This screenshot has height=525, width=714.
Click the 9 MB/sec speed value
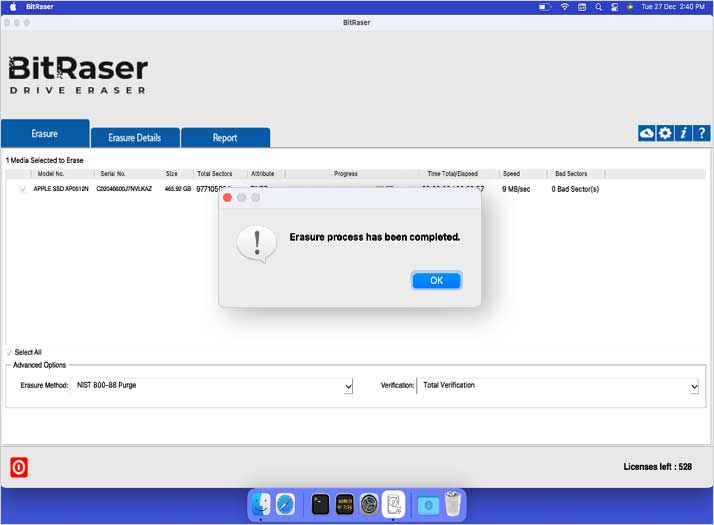tap(516, 189)
